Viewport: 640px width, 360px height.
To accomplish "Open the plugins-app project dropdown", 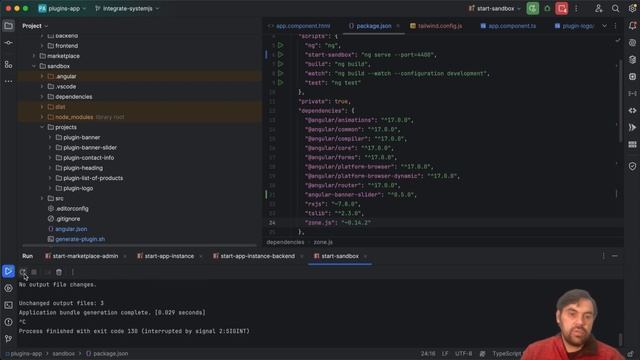I will point(62,9).
